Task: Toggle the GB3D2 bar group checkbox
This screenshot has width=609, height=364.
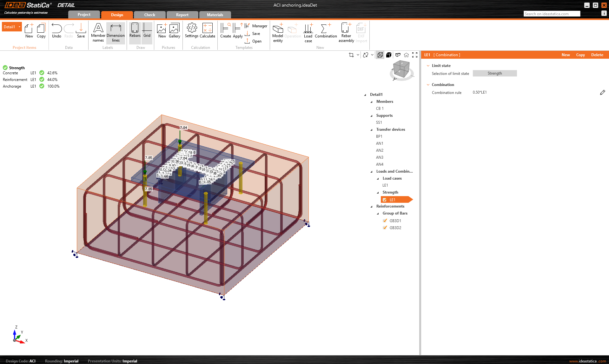Action: 385,228
